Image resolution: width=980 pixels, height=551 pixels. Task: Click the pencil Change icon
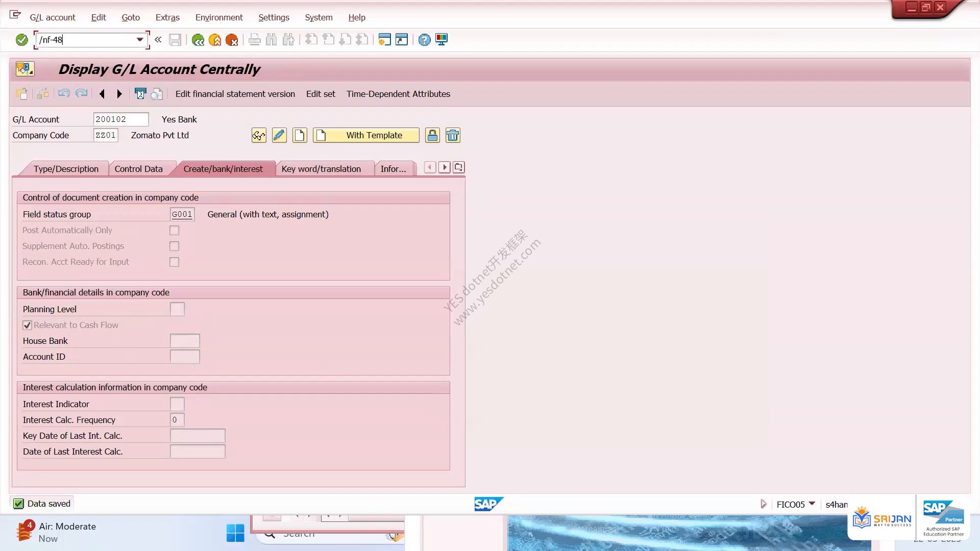pos(279,135)
